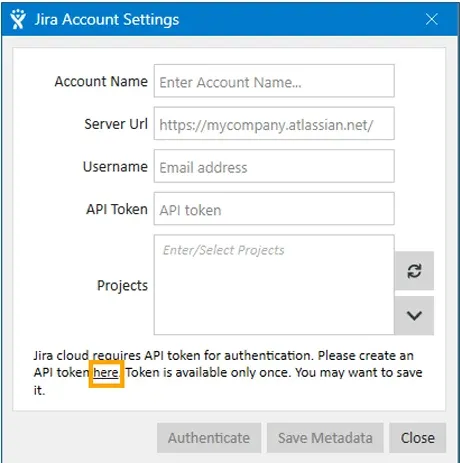The width and height of the screenshot is (460, 463).
Task: Click the 'Projects' label
Action: tap(122, 286)
